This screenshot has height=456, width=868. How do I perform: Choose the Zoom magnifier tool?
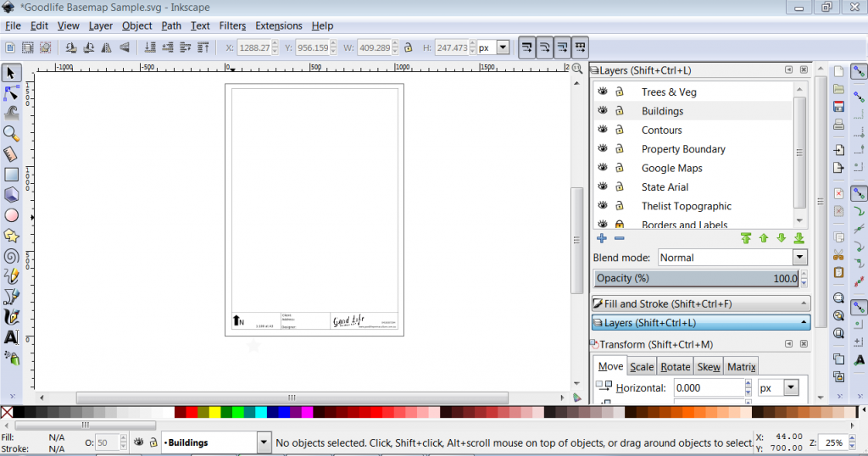(12, 133)
